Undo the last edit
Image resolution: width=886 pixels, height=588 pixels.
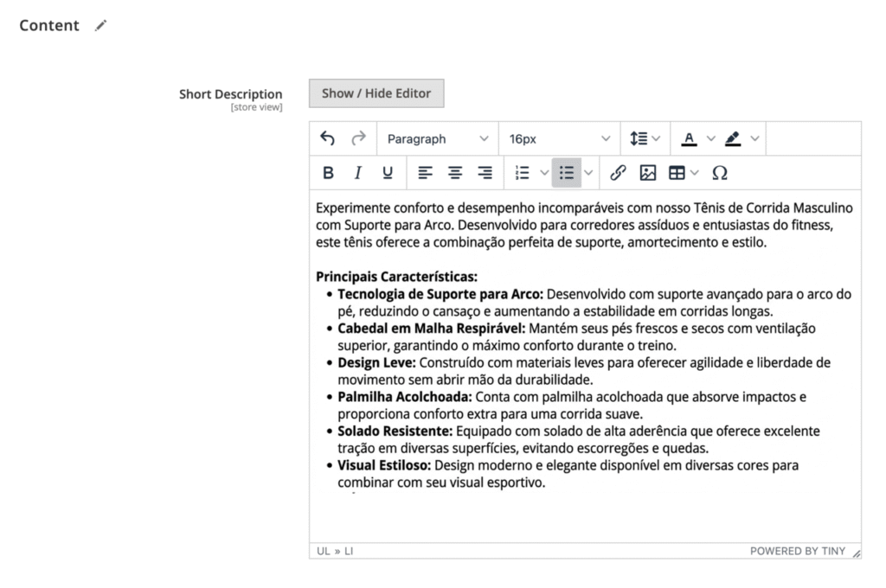point(328,138)
